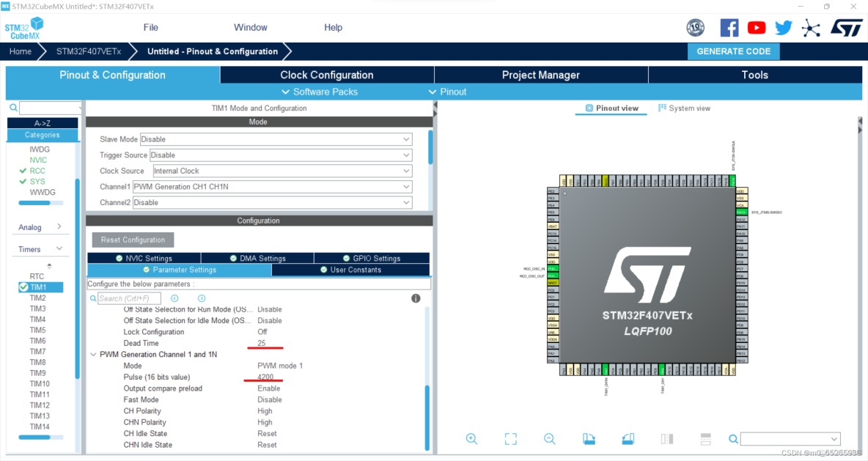The height and width of the screenshot is (461, 868).
Task: Select TIM2 in the Timers category
Action: coord(40,298)
